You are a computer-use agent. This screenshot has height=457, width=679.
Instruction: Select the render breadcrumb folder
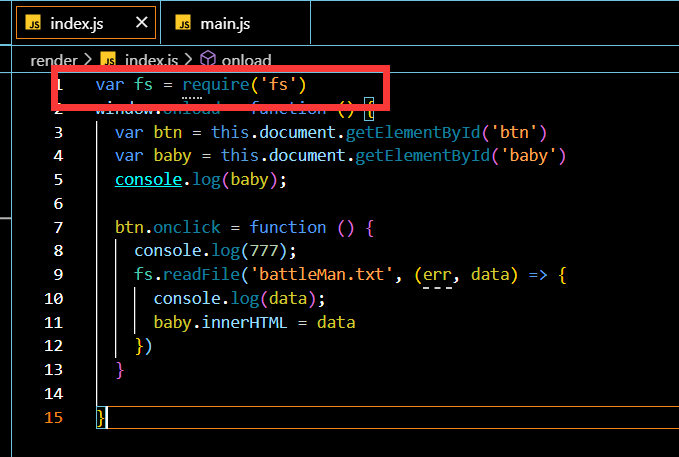click(x=54, y=60)
